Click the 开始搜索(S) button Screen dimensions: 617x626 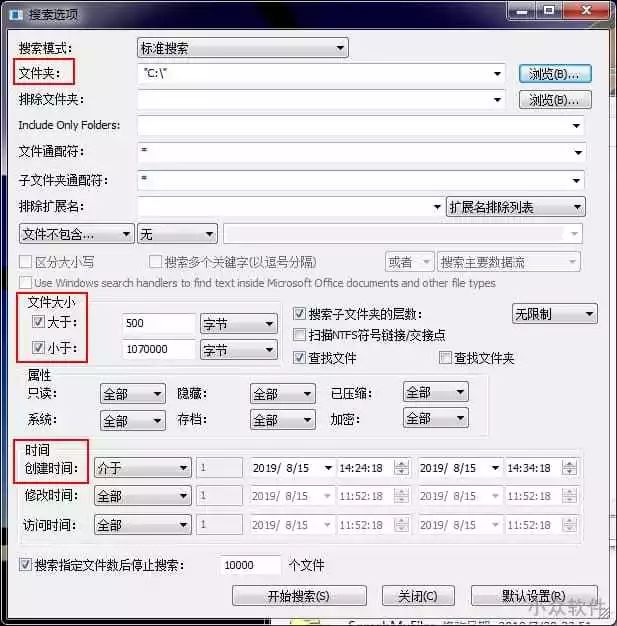(x=299, y=596)
